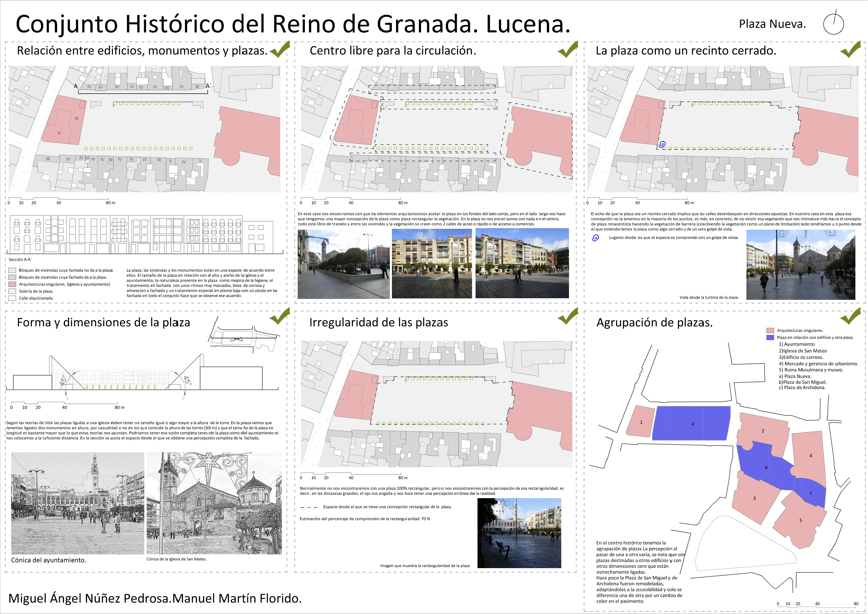Click heading 'Agrupación de plazas.'

tap(654, 323)
